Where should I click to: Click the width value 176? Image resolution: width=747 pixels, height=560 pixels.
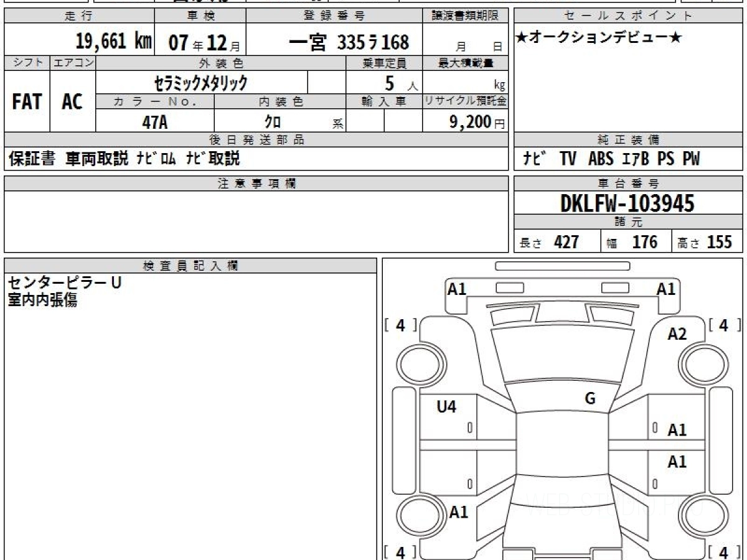(645, 242)
